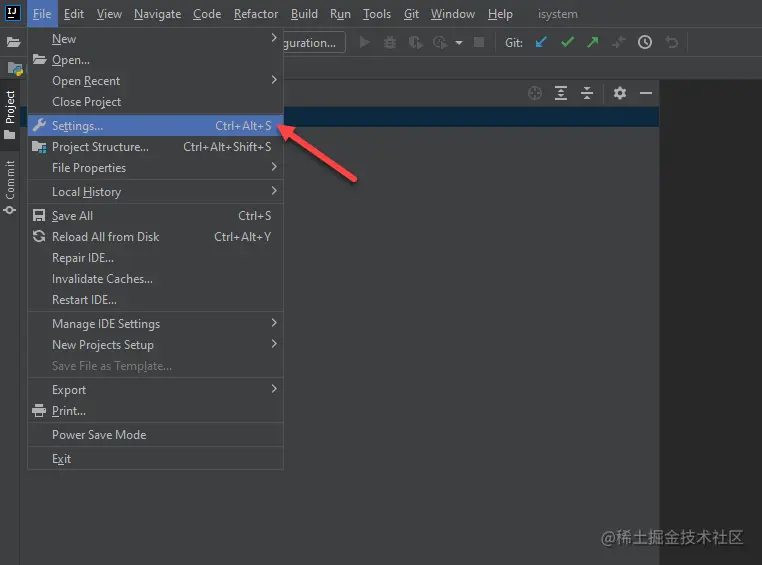
Task: Click Git Update Project blue arrow
Action: click(541, 42)
